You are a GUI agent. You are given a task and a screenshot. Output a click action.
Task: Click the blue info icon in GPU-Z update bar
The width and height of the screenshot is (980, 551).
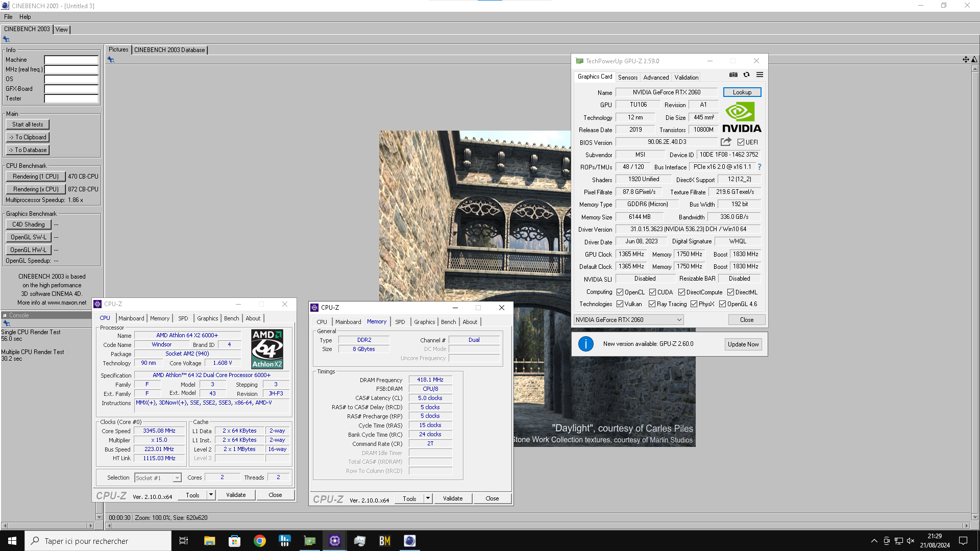(x=586, y=344)
